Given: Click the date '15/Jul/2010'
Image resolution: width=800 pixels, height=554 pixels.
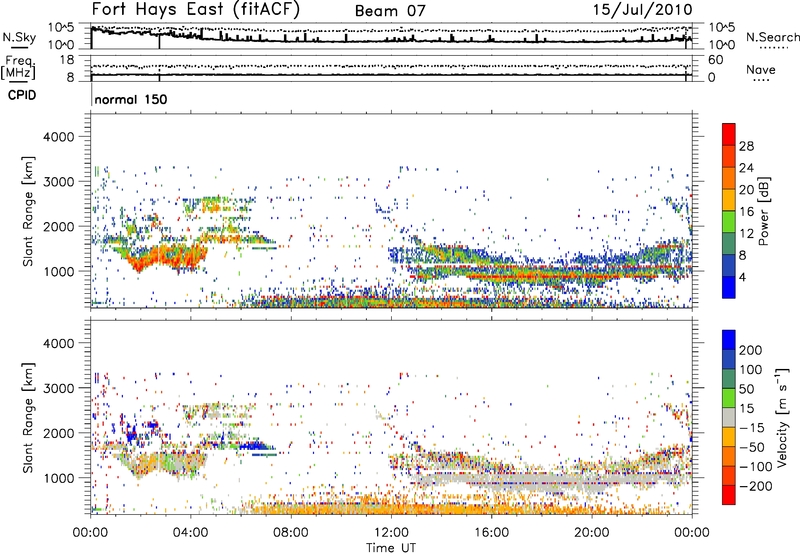Looking at the screenshot, I should click(642, 10).
